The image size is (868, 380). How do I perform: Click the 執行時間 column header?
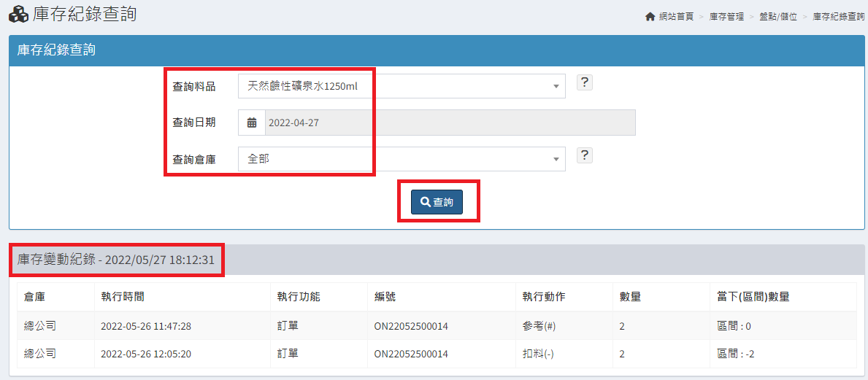[122, 297]
